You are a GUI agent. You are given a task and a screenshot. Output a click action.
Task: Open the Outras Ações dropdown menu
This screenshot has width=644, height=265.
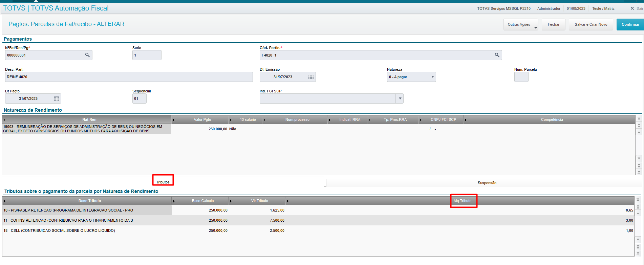click(x=521, y=24)
